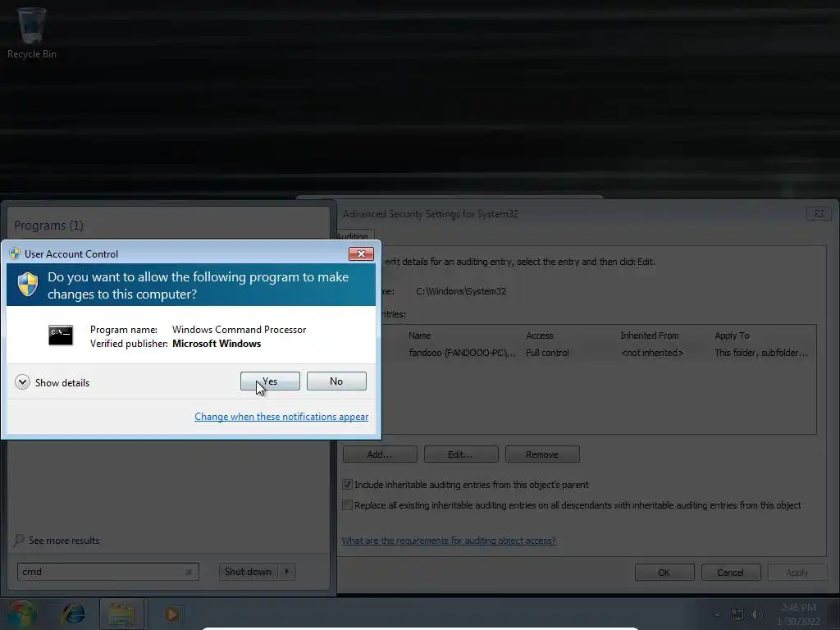The width and height of the screenshot is (840, 630).
Task: Clear the Start menu search text
Action: 189,572
